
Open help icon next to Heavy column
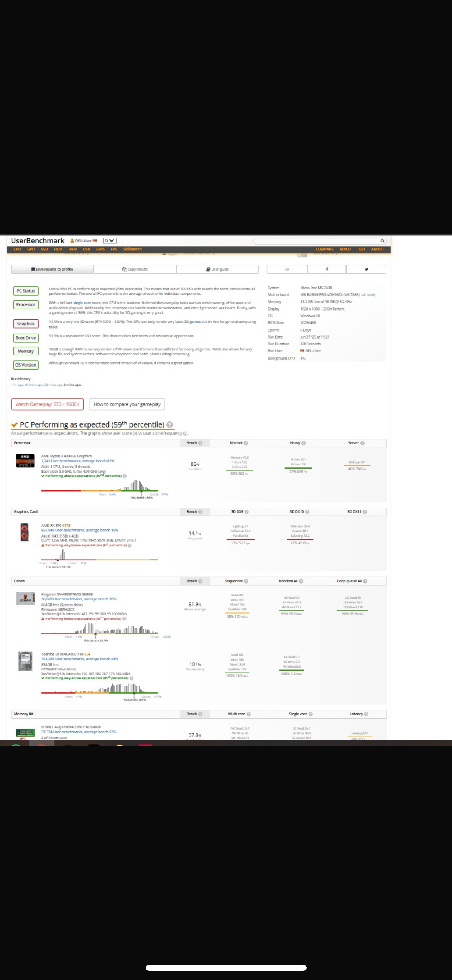303,443
